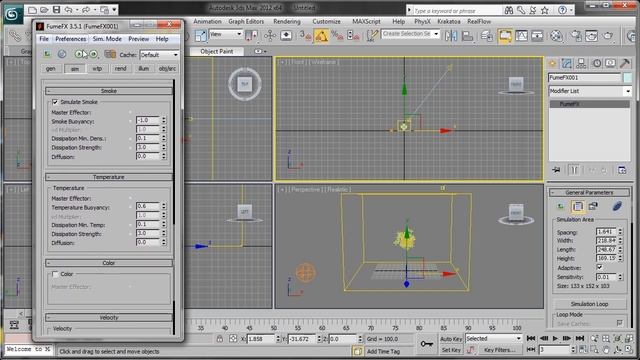Click the Open File icon in quick access toolbar
640x360 pixels.
pos(44,9)
